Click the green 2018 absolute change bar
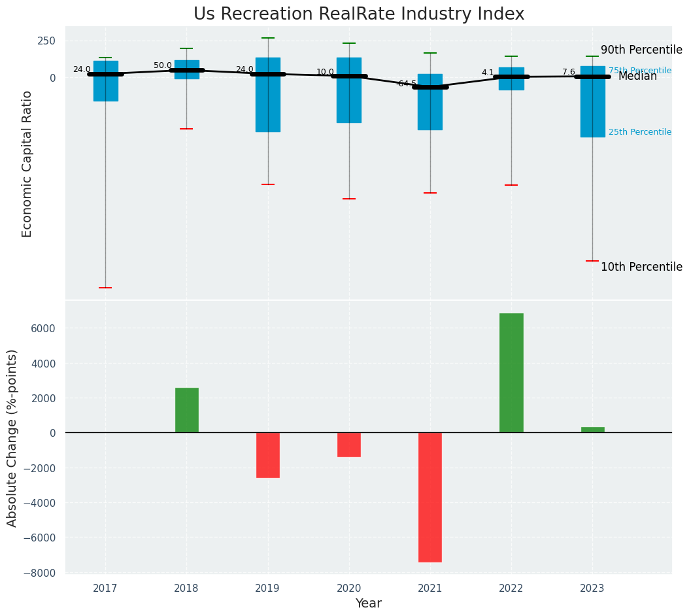Image resolution: width=689 pixels, height=616 pixels. pyautogui.click(x=187, y=410)
